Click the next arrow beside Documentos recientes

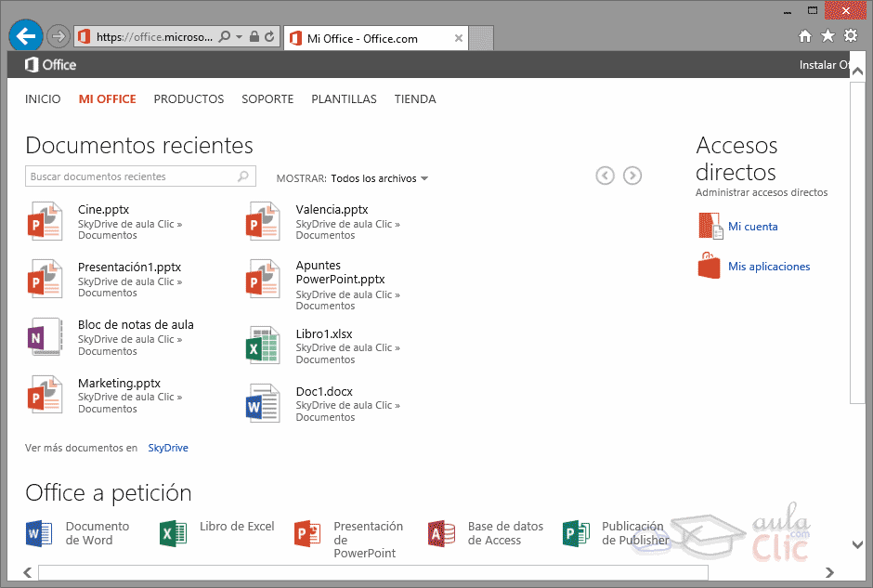[x=632, y=175]
